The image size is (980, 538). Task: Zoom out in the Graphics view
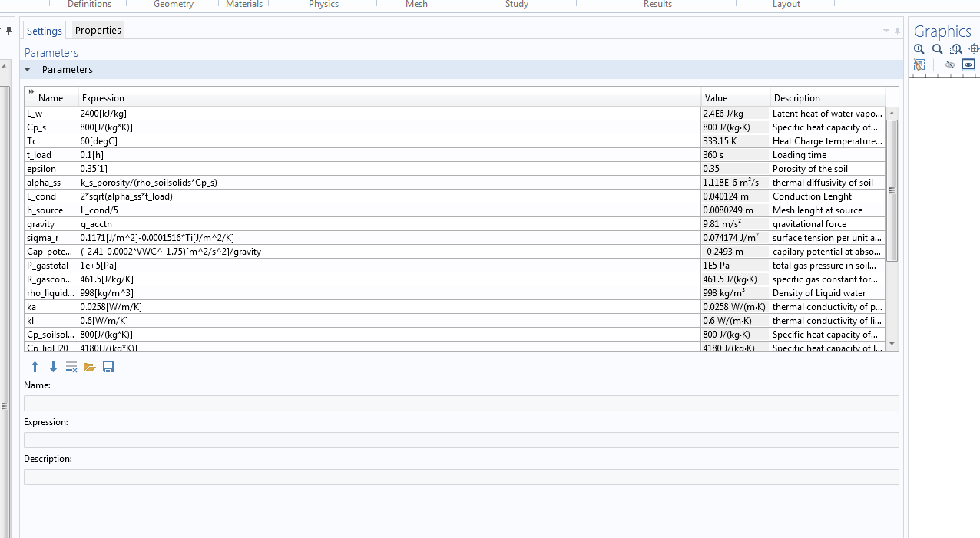click(938, 49)
